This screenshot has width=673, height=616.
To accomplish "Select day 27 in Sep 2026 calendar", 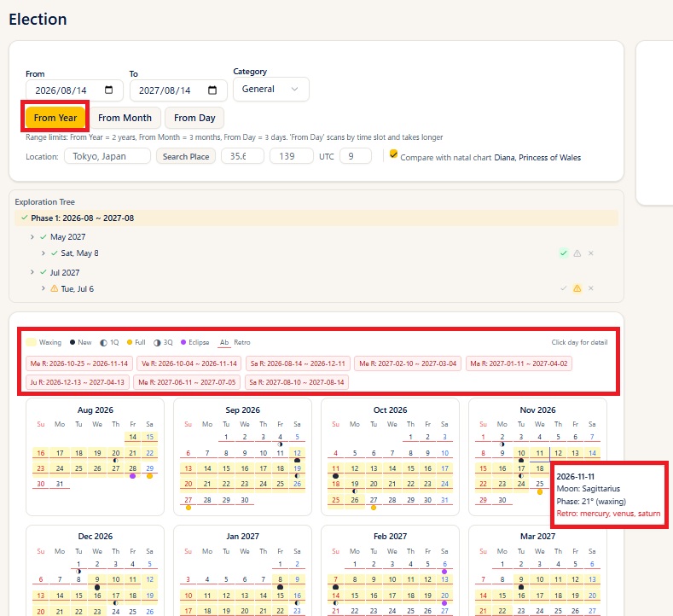I will (189, 500).
